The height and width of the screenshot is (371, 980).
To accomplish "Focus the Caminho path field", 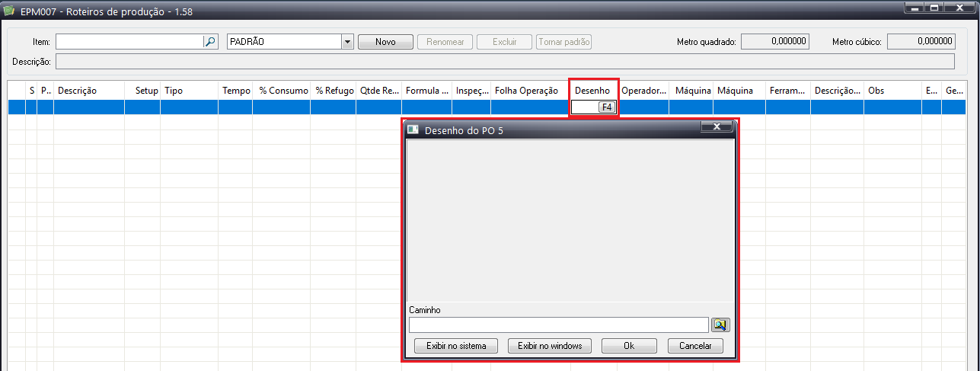I will point(559,325).
